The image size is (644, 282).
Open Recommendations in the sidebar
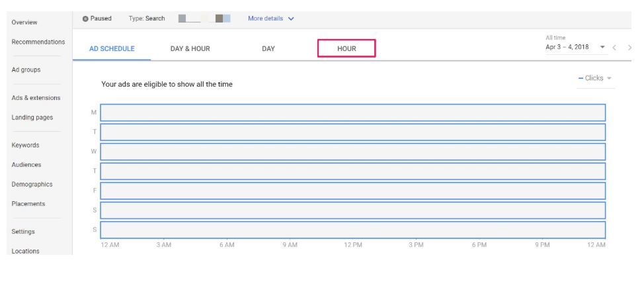[x=38, y=42]
